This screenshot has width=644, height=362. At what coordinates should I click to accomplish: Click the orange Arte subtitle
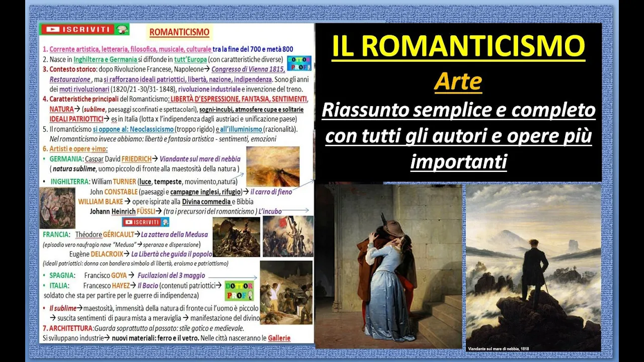[x=458, y=82]
